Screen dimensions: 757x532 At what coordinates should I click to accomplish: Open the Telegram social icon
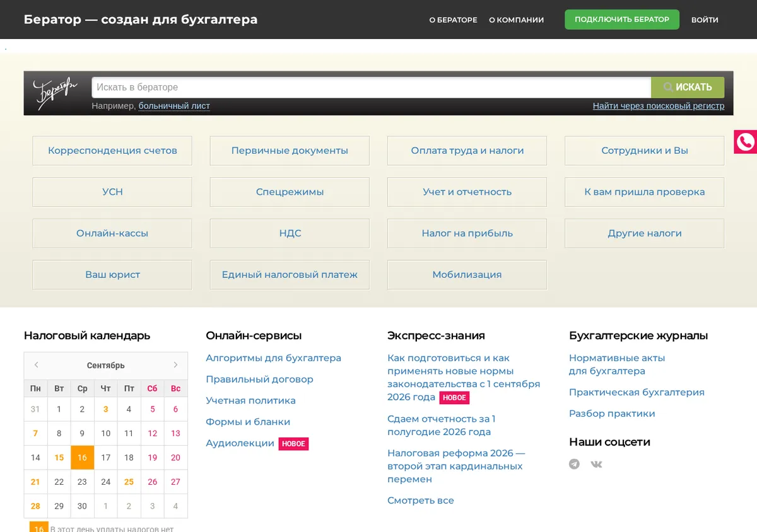pos(574,464)
